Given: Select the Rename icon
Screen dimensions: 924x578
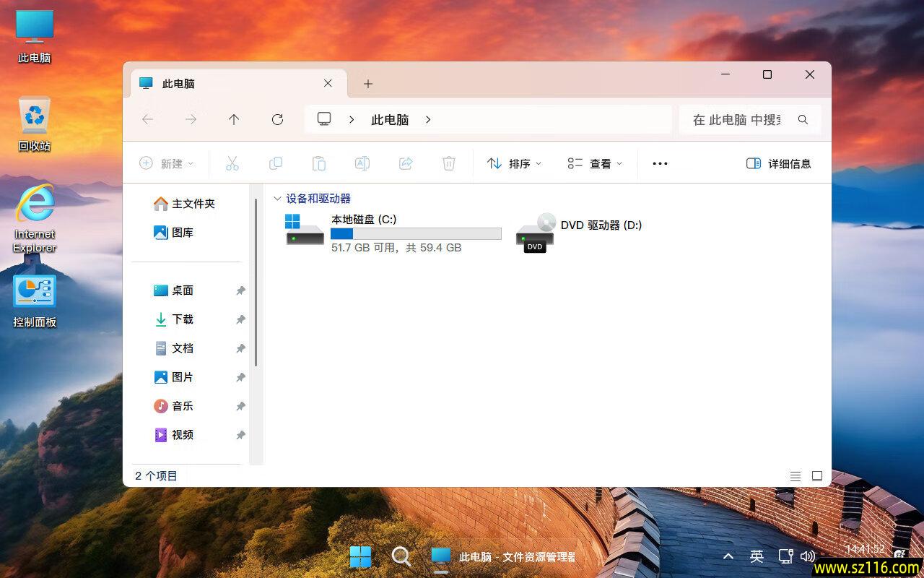Looking at the screenshot, I should pos(362,163).
